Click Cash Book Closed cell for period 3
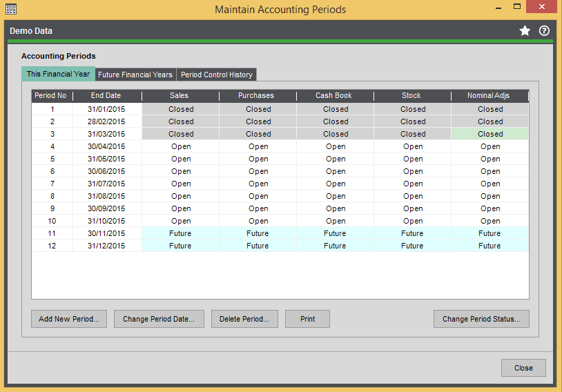Viewport: 562px width, 392px height. (x=336, y=134)
